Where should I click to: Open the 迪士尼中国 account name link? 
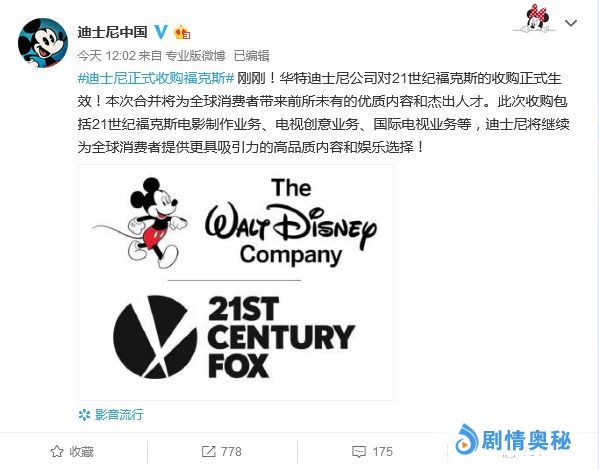coord(112,32)
